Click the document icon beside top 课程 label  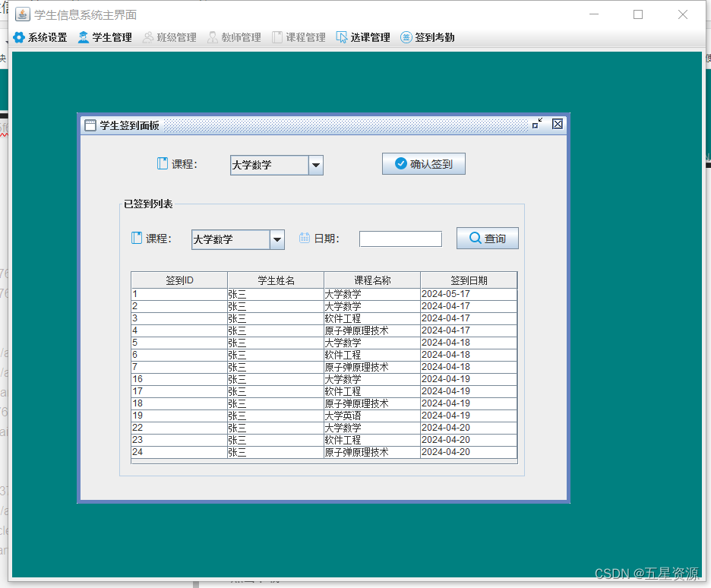[x=161, y=163]
